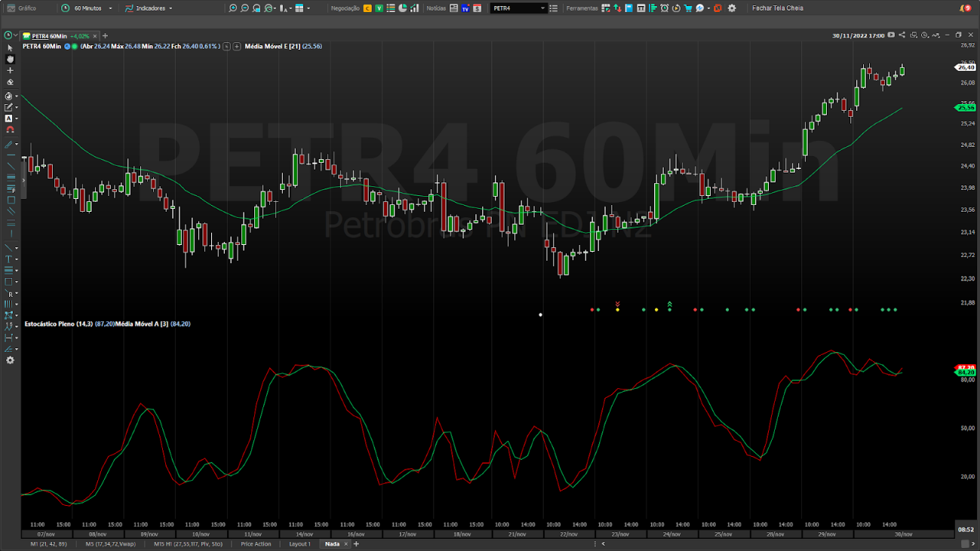Select the text T drawing tool
Screen dimensions: 980x551
click(x=9, y=259)
